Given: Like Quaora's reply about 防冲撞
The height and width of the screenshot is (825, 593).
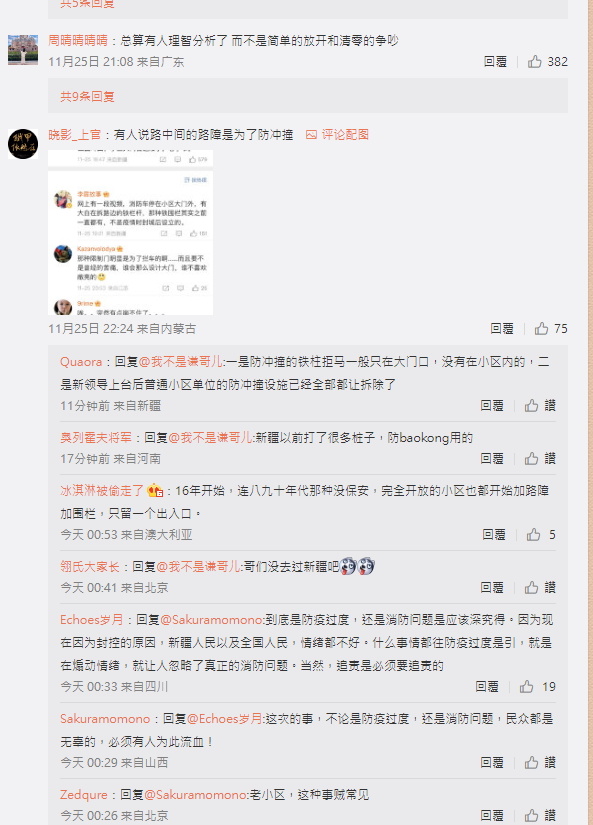Looking at the screenshot, I should (540, 406).
